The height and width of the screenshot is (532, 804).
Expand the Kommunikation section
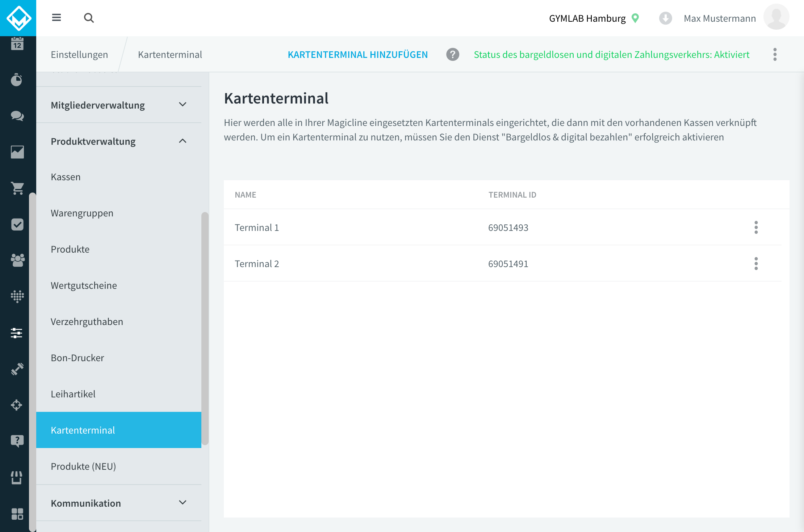(x=119, y=503)
